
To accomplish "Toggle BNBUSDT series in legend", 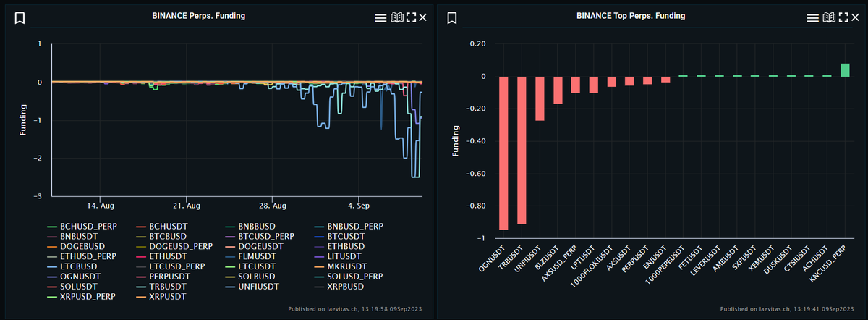I will (x=71, y=236).
